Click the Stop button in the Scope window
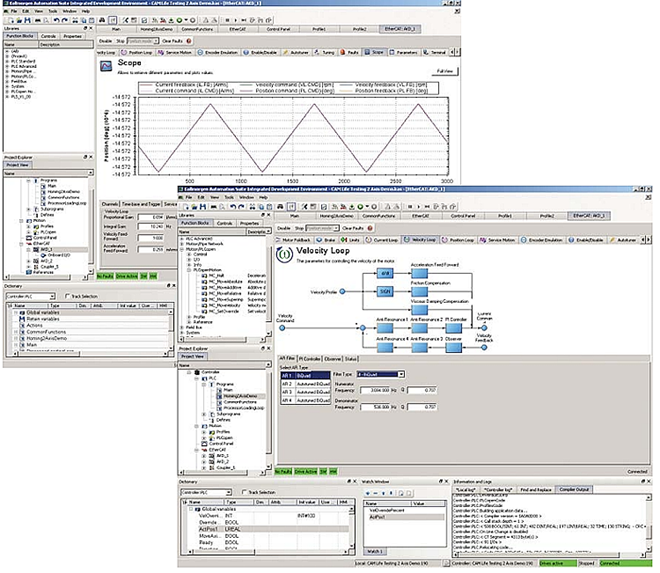 click(120, 41)
